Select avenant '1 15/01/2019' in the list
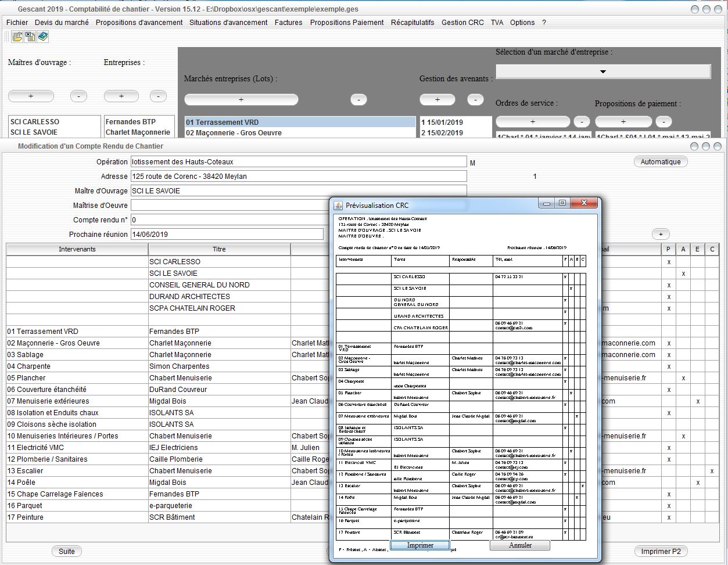This screenshot has height=565, width=728. click(x=455, y=123)
